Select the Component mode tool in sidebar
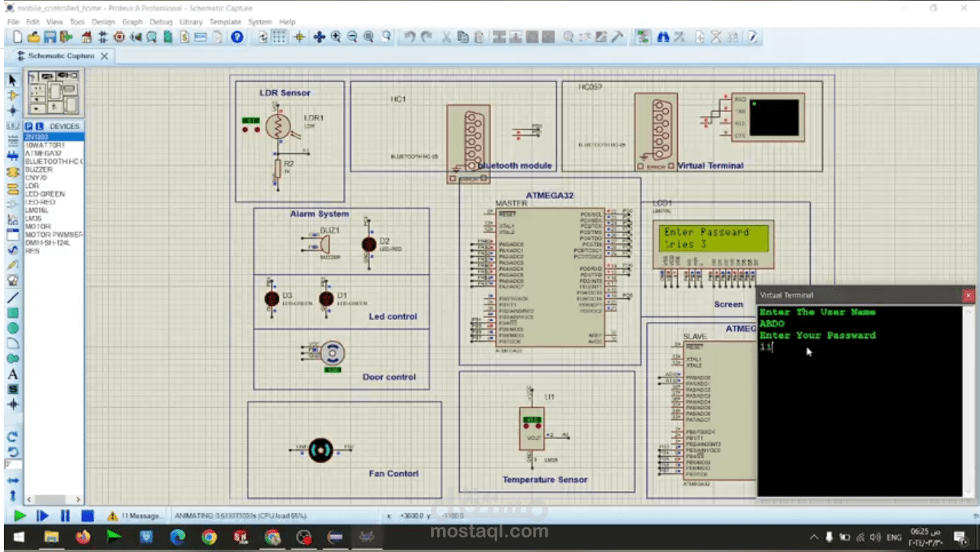 tap(12, 95)
